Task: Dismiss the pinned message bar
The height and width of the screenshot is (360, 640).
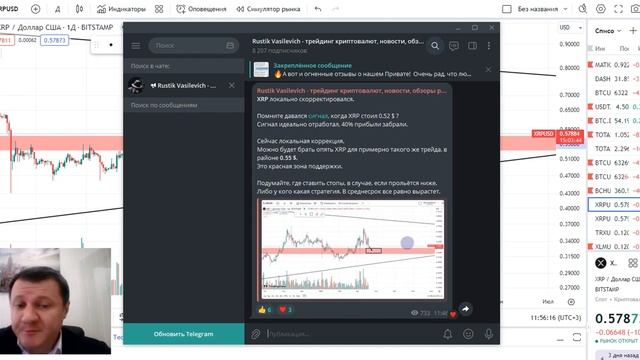Action: click(488, 70)
